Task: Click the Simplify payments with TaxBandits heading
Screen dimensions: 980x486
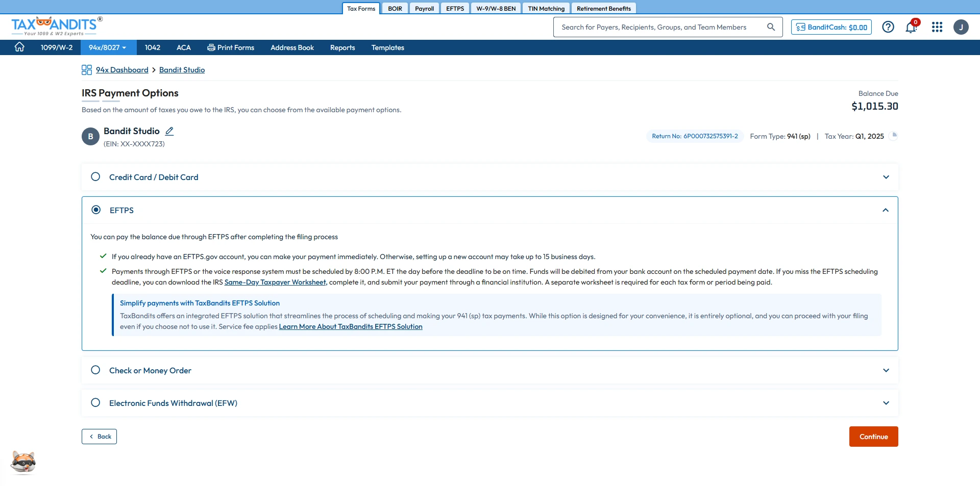Action: (200, 303)
